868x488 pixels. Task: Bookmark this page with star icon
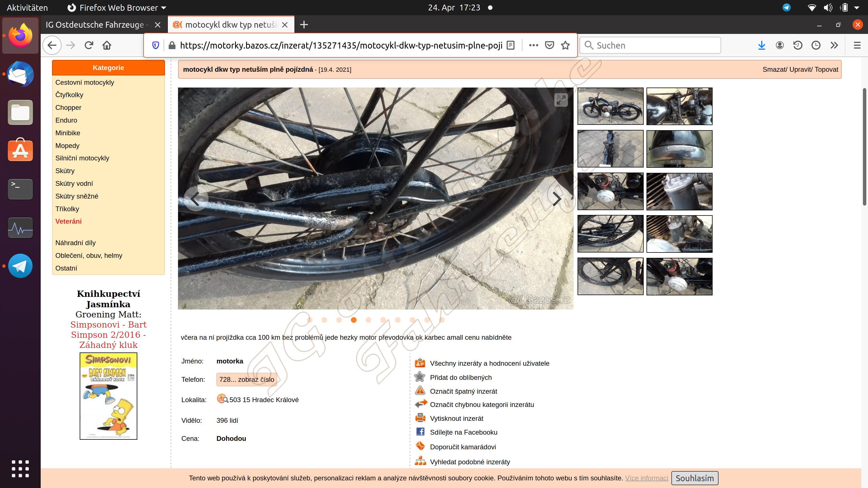click(565, 45)
